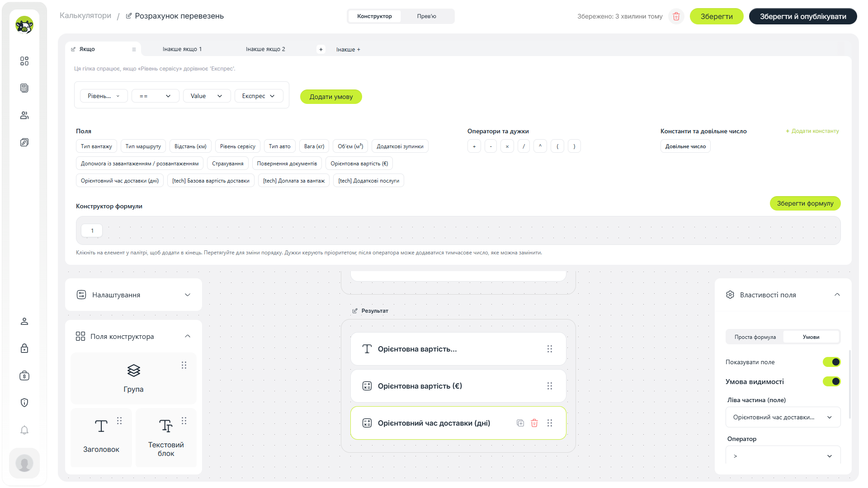
Task: Click the red trash icon in header
Action: pos(676,16)
